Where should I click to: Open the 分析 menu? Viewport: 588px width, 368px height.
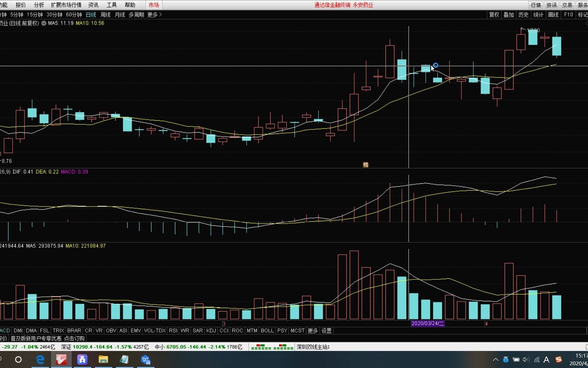(x=39, y=5)
